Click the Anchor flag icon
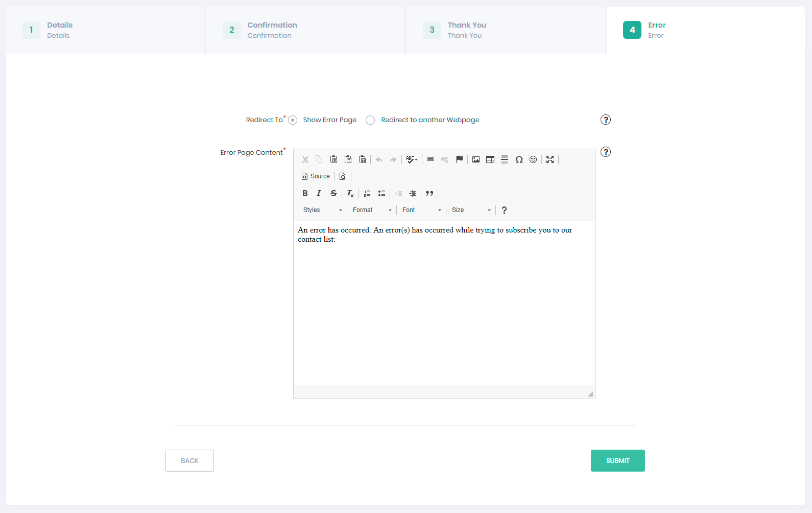Screen dimensions: 812x513 tap(460, 159)
